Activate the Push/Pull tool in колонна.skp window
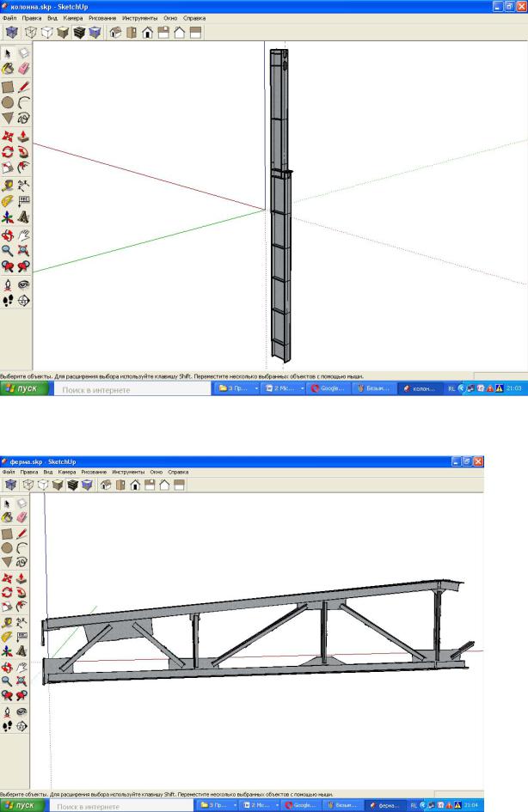528x812 pixels. (23, 137)
